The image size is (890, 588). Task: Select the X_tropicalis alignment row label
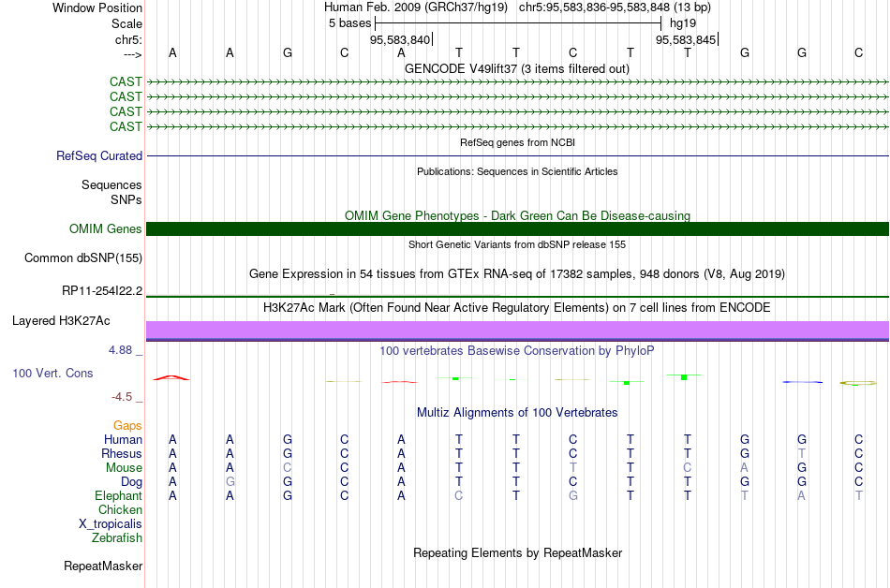pos(111,524)
